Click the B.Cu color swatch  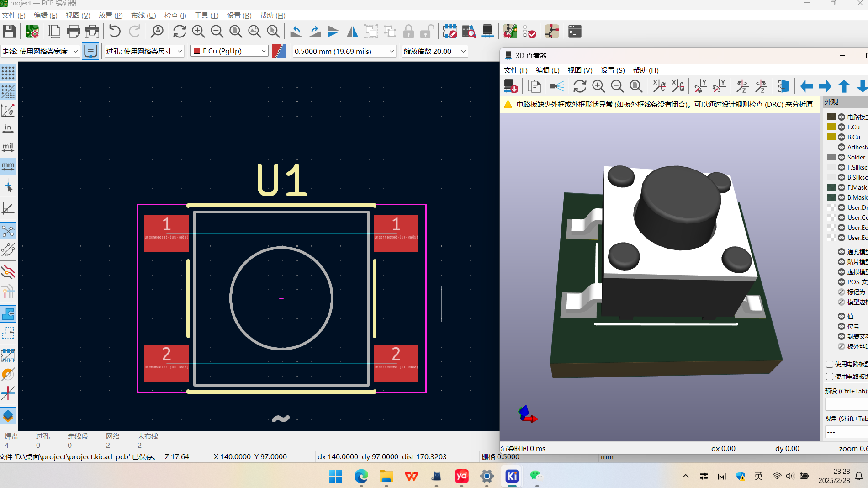(831, 137)
